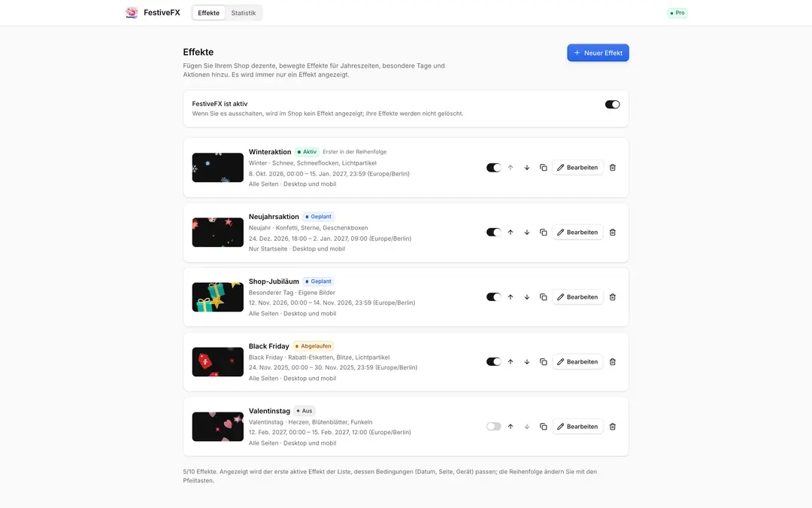Open the Statistik tab
This screenshot has width=812, height=508.
pyautogui.click(x=244, y=13)
